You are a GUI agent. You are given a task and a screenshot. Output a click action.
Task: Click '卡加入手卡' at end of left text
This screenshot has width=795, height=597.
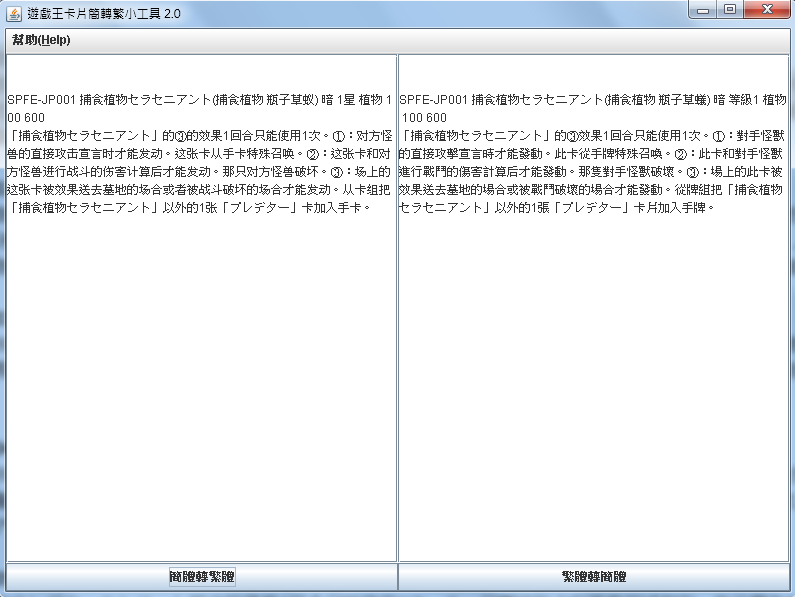(x=332, y=208)
